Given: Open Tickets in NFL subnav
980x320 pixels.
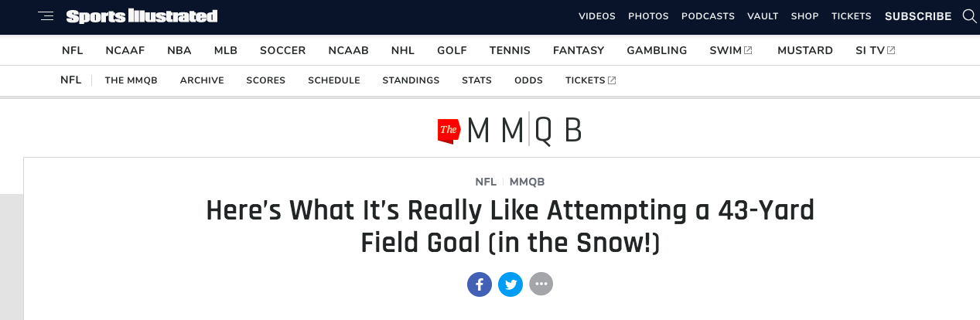Looking at the screenshot, I should point(590,80).
